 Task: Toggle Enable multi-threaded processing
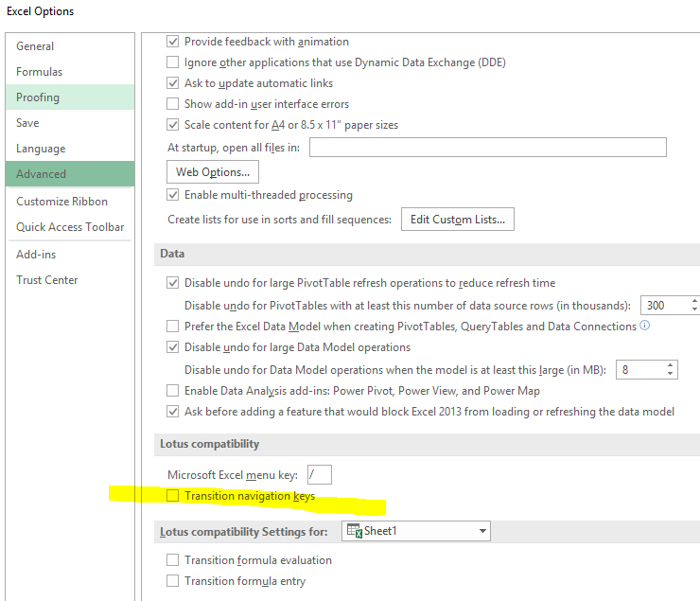click(173, 195)
